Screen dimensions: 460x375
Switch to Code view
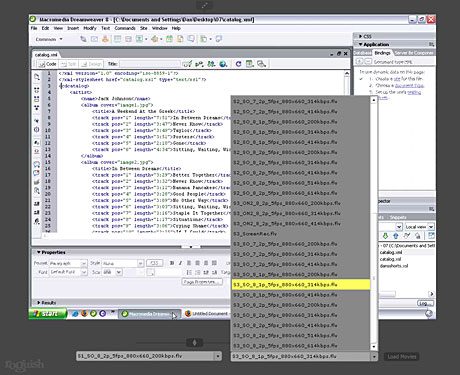(47, 64)
